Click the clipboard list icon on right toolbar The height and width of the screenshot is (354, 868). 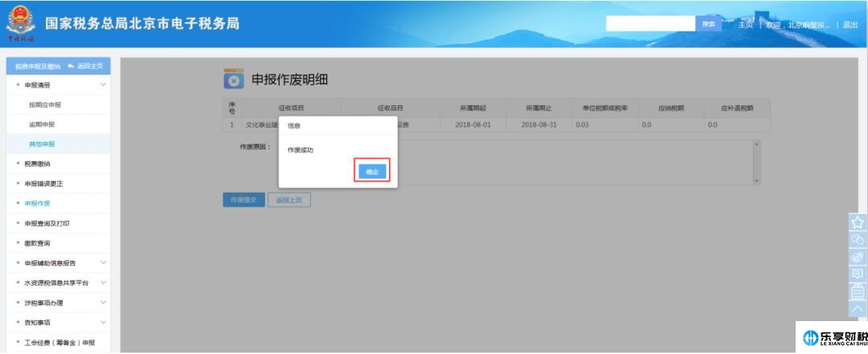click(x=858, y=291)
